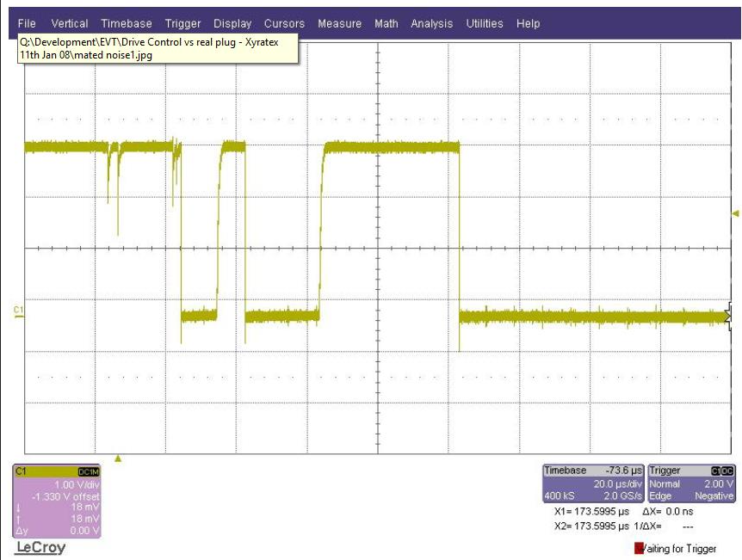Screen dimensions: 742x560
Task: Open the Trigger menu
Action: pos(182,23)
